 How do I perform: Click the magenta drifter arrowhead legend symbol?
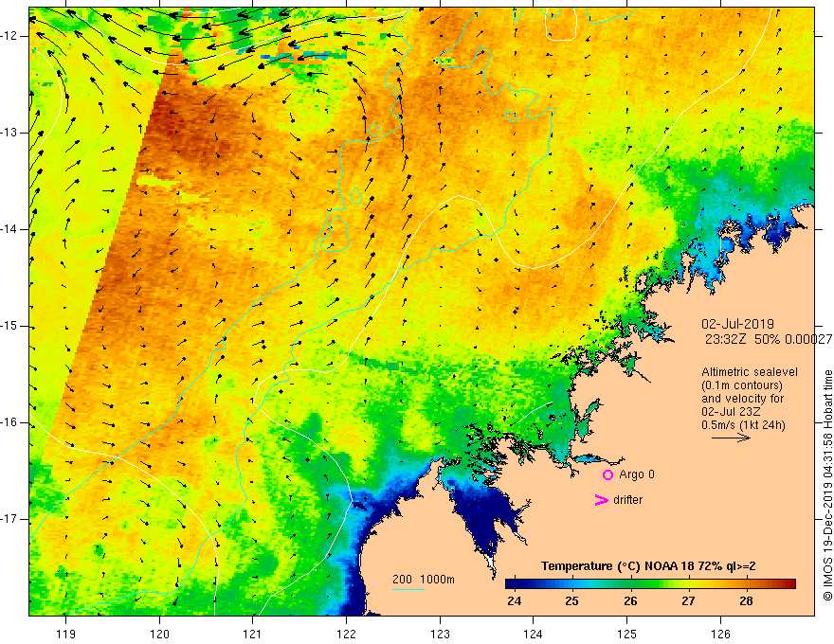coord(601,500)
